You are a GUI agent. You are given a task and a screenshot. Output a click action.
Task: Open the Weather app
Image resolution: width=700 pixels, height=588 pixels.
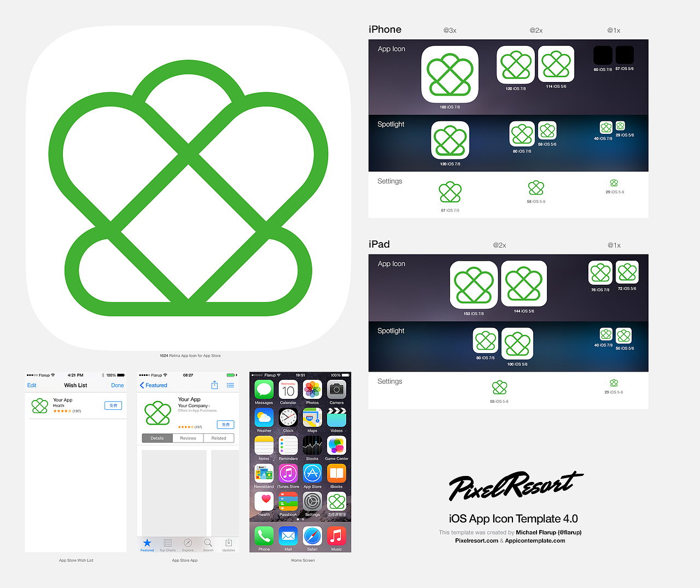point(264,418)
